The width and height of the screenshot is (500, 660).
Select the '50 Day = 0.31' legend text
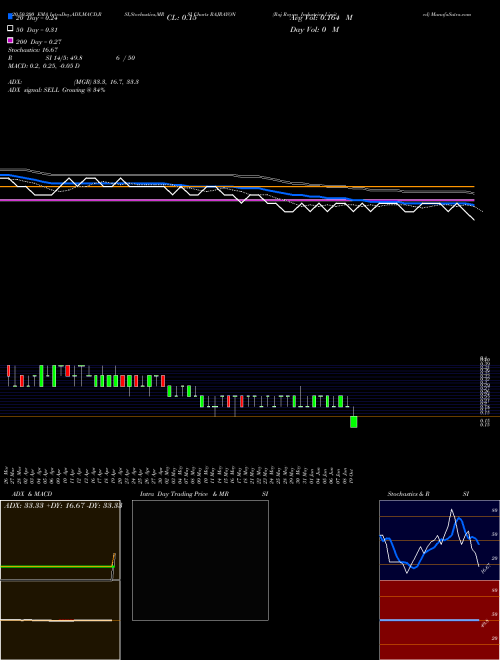36,30
